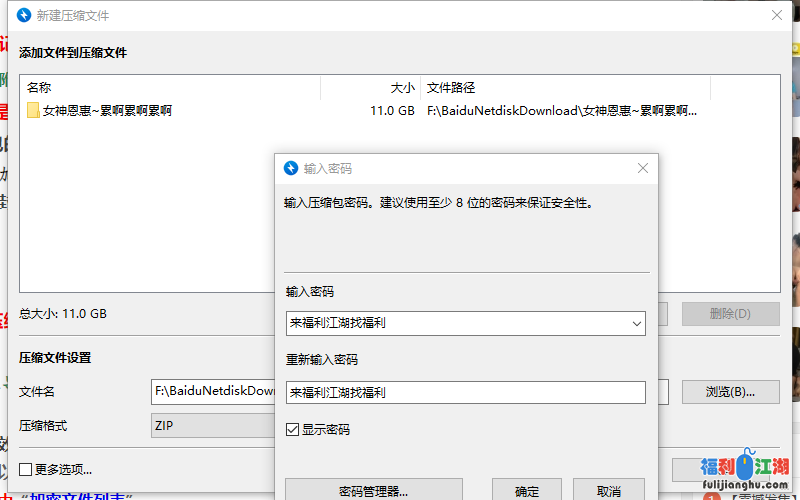
Task: Click the Bandizip icon in 输入密码 title bar
Action: click(291, 169)
